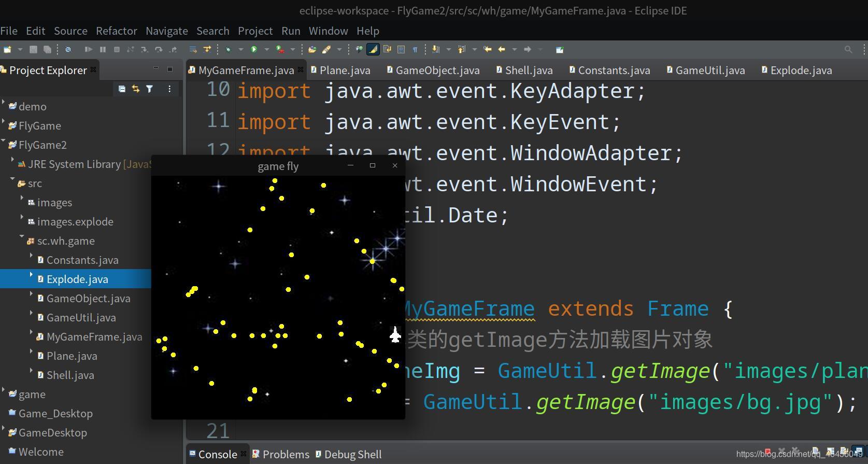This screenshot has width=868, height=464.
Task: Switch to the Constants.java editor tab
Action: pos(609,70)
